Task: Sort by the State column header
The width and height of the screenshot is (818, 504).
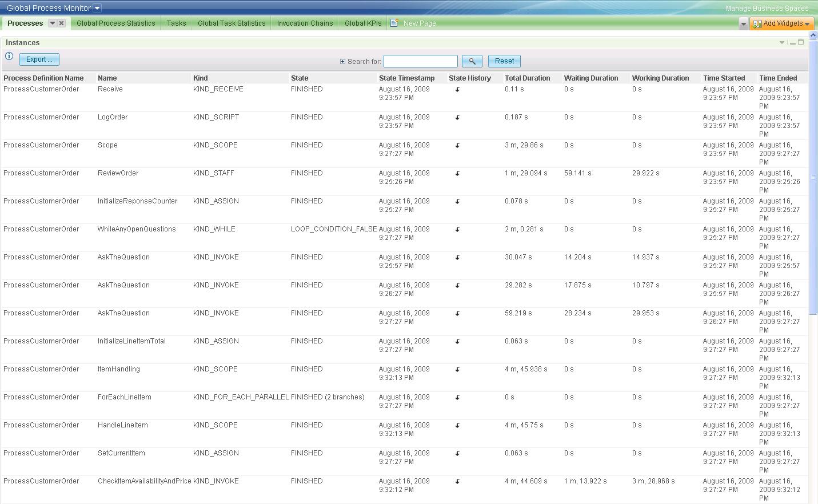Action: (x=300, y=78)
